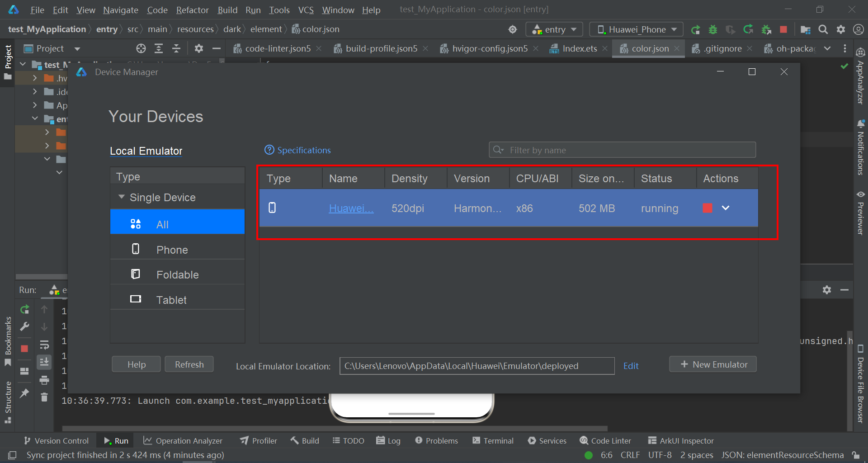868x463 pixels.
Task: Click the Run console horizontal scrollbar
Action: (x=335, y=428)
